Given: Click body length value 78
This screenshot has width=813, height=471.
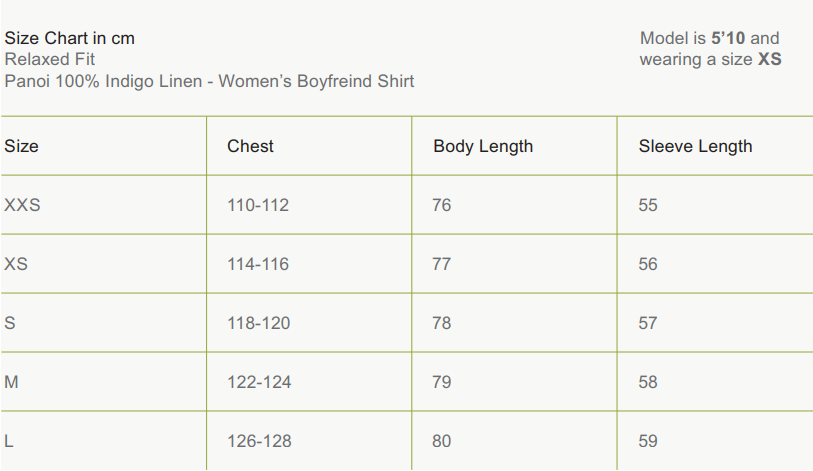Looking at the screenshot, I should click(x=442, y=323).
